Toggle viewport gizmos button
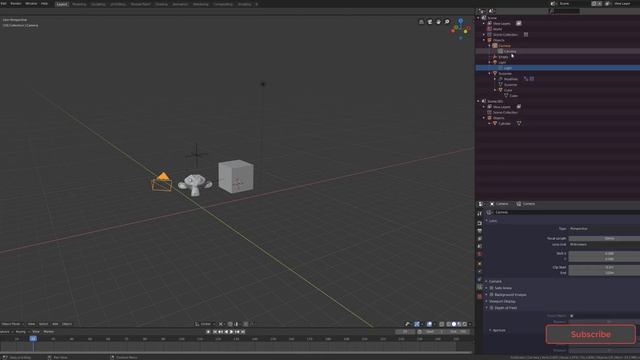The width and height of the screenshot is (640, 360). click(417, 324)
